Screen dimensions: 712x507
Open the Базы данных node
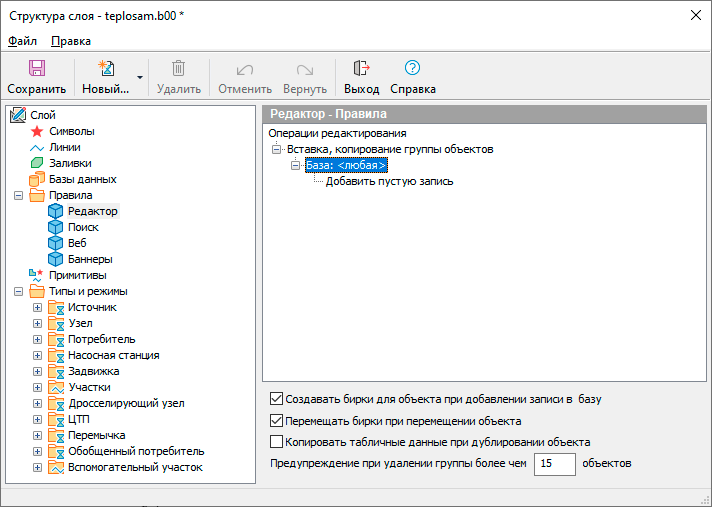(82, 179)
